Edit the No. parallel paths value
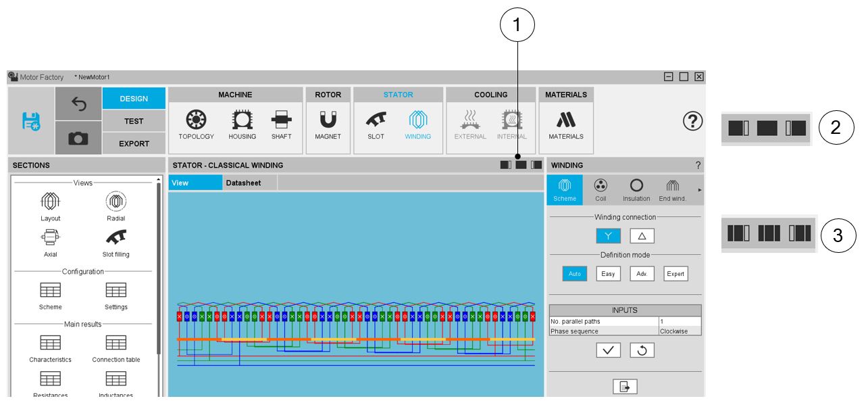Image resolution: width=868 pixels, height=405 pixels. tap(680, 321)
